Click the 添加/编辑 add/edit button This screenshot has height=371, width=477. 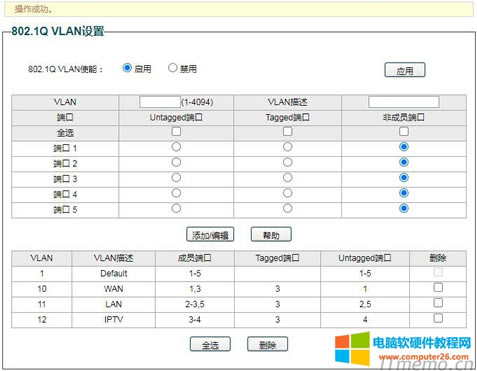click(210, 235)
